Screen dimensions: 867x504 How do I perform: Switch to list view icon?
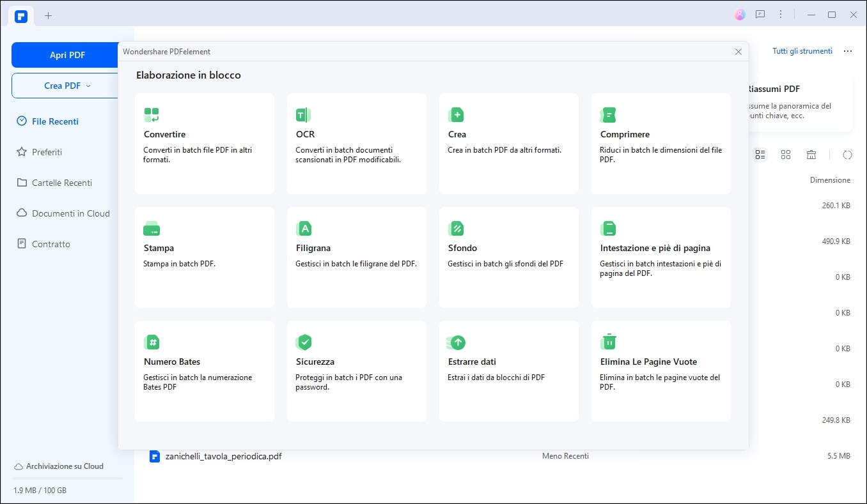tap(760, 155)
